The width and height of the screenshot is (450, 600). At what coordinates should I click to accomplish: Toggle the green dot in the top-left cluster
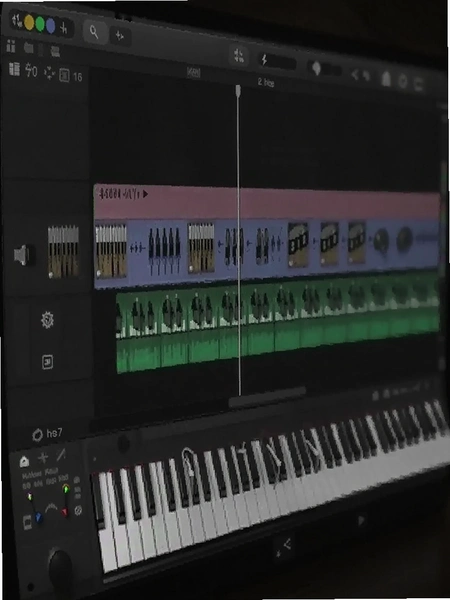click(x=40, y=24)
